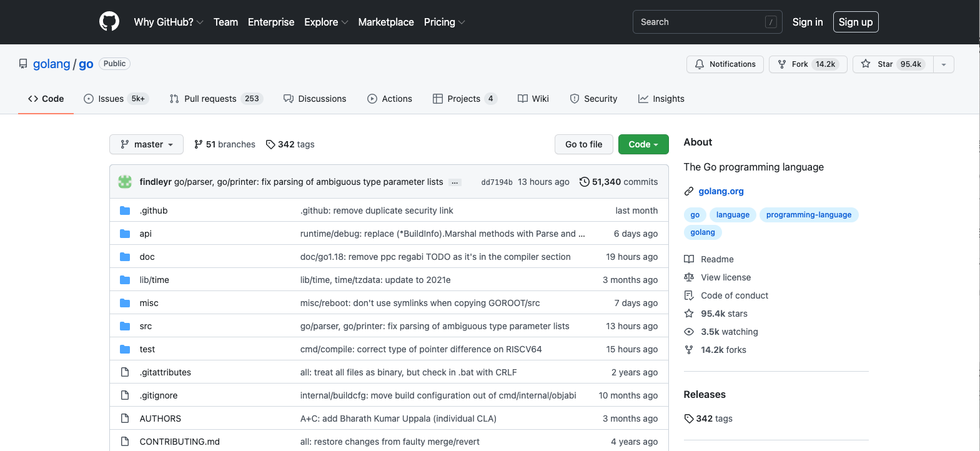Viewport: 980px width, 451px height.
Task: Click findleyr's avatar in commit header
Action: (125, 182)
